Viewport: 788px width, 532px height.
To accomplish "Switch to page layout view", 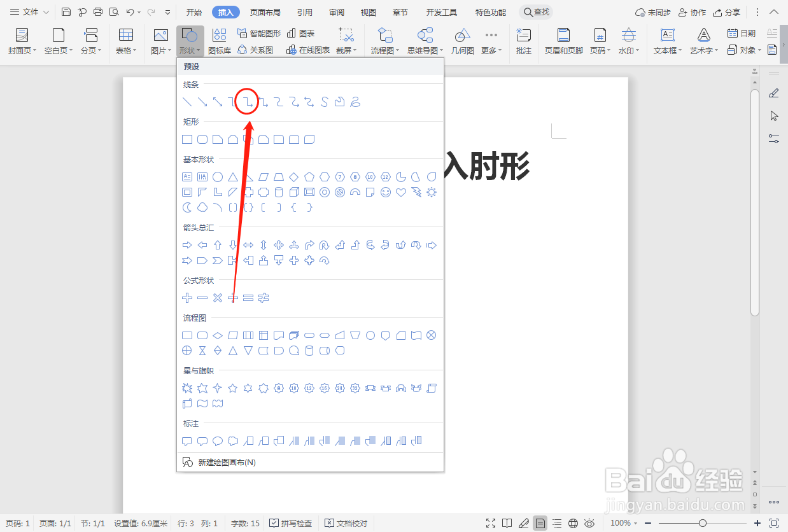I will pos(540,523).
